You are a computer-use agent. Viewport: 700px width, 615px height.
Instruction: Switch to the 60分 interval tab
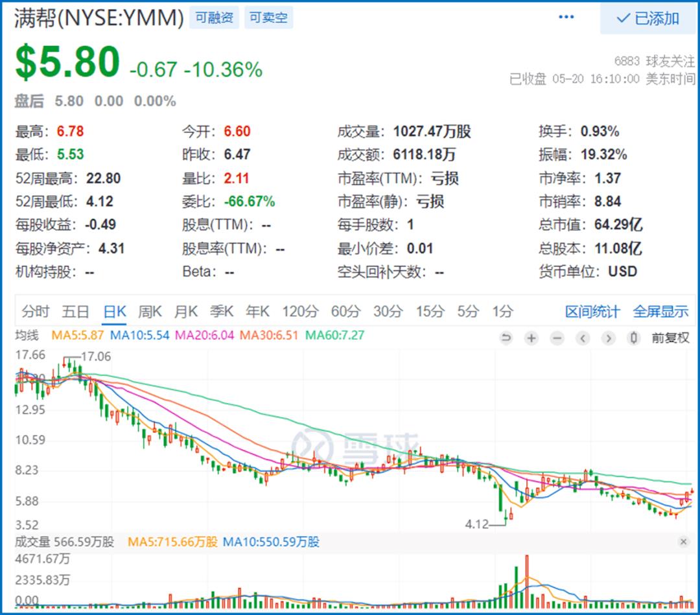click(x=345, y=311)
